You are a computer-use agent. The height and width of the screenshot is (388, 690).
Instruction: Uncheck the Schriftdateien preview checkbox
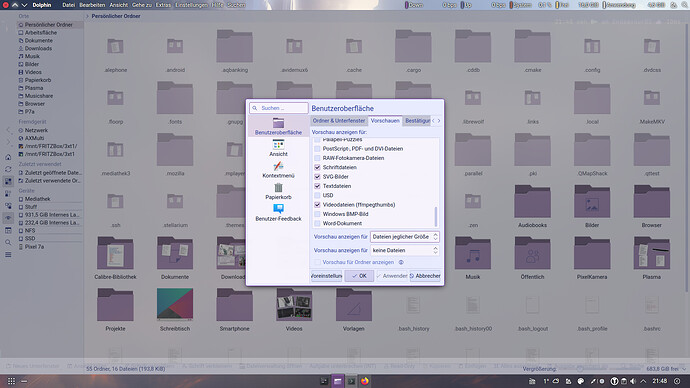point(317,167)
